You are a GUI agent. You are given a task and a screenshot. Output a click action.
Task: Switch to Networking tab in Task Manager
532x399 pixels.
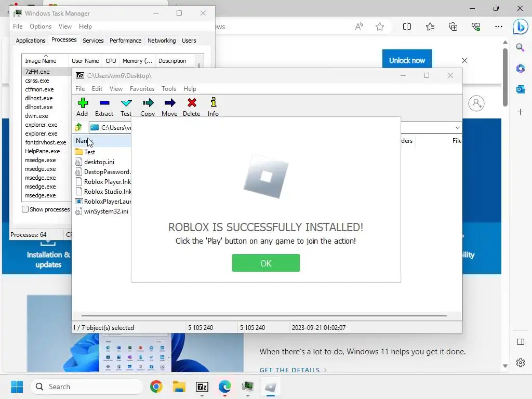tap(162, 41)
